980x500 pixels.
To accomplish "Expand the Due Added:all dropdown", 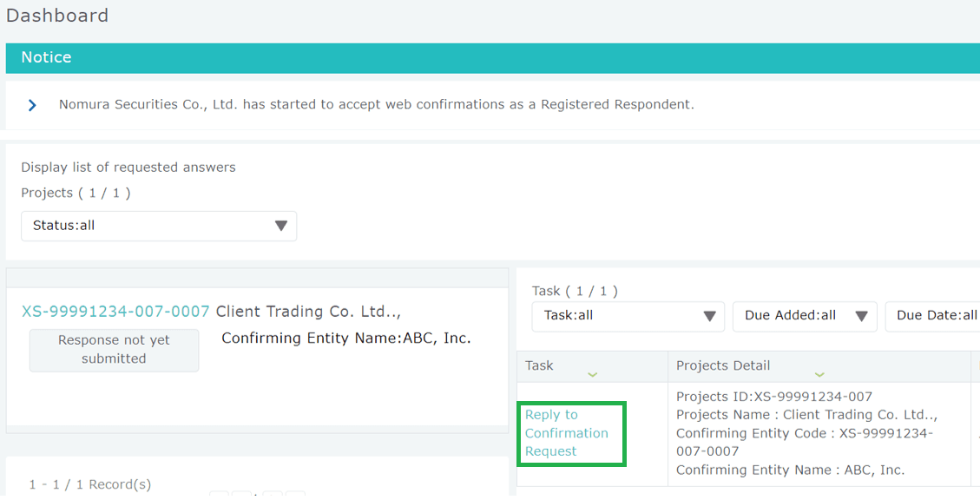I will [805, 316].
